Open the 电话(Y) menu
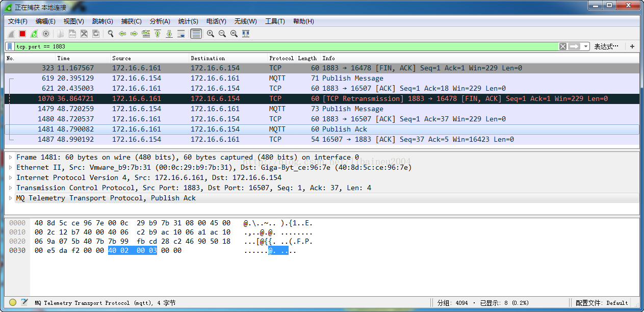The width and height of the screenshot is (644, 312). coord(216,21)
